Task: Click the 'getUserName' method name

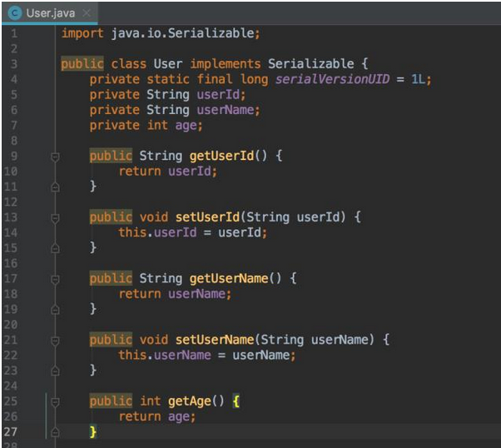Action: (229, 278)
